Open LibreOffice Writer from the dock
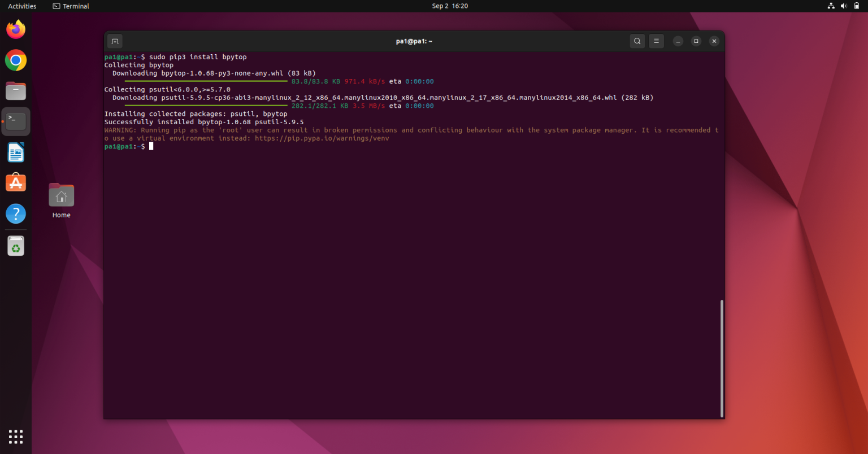This screenshot has width=868, height=454. [x=15, y=152]
